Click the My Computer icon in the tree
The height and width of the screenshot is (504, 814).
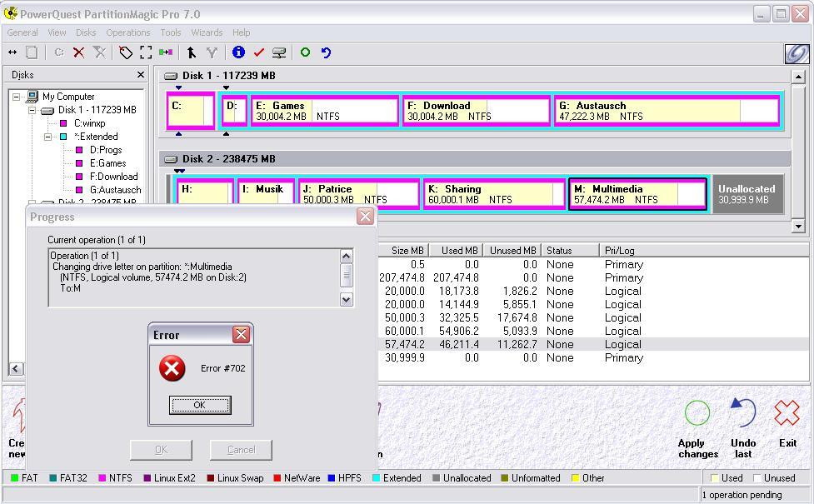[x=32, y=97]
